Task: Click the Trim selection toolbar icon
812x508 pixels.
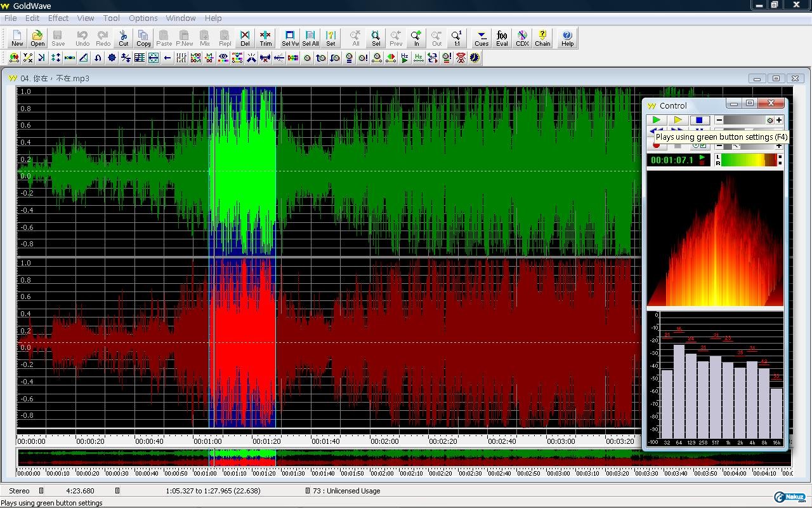Action: [x=265, y=38]
